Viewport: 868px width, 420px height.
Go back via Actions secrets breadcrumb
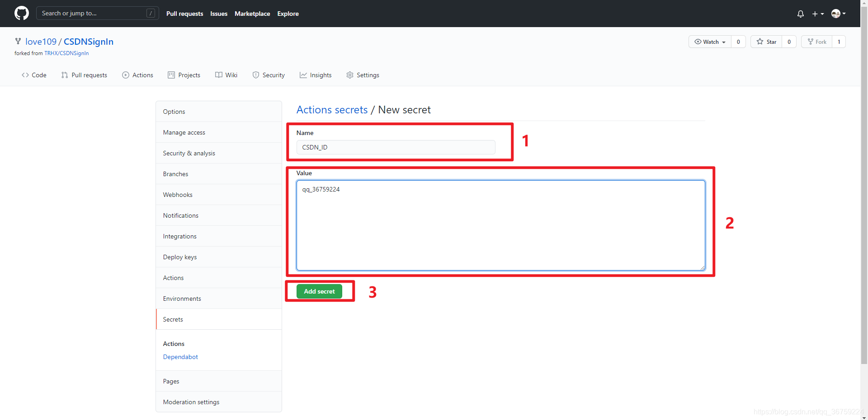[332, 110]
